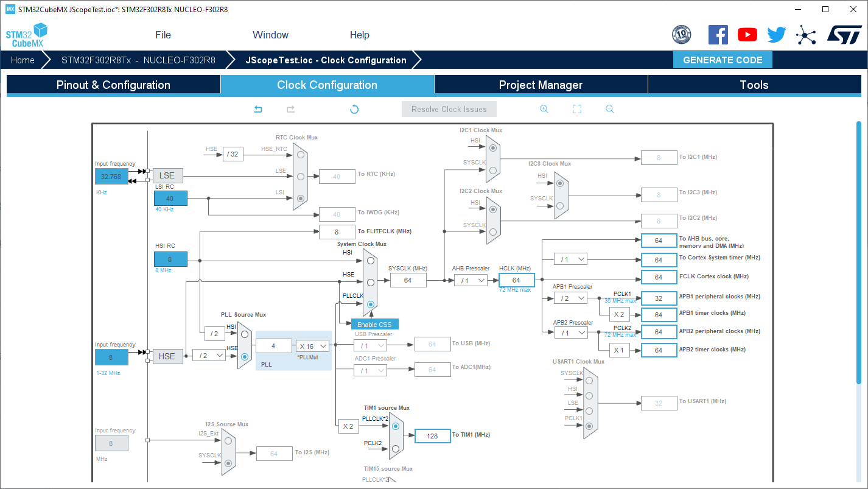Select PLLCLK*2 on TIM1 source Mux
This screenshot has width=868, height=489.
[396, 426]
